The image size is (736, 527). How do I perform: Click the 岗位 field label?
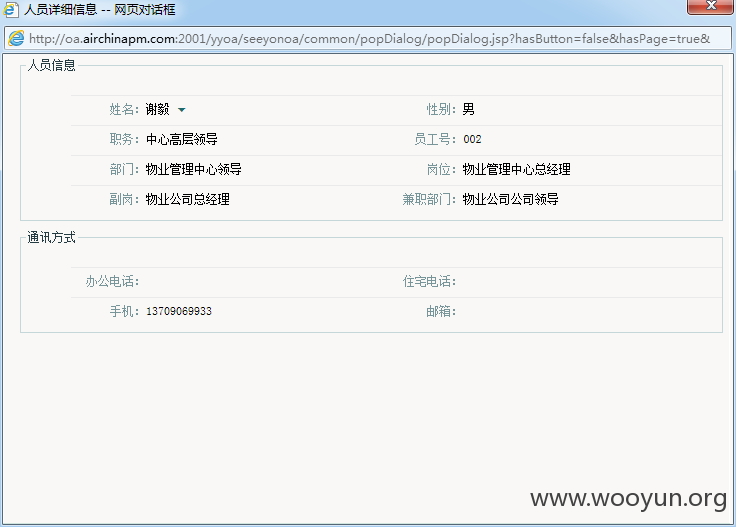click(441, 169)
